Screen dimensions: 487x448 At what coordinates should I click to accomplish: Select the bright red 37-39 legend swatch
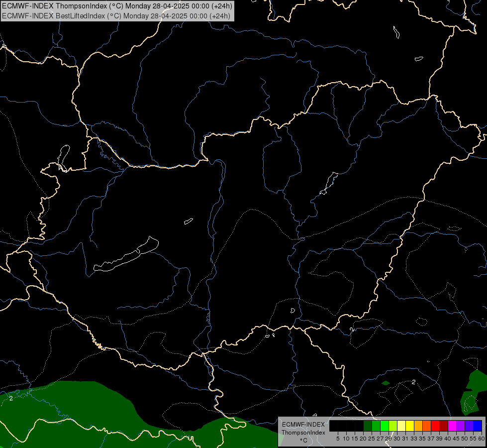(x=435, y=426)
